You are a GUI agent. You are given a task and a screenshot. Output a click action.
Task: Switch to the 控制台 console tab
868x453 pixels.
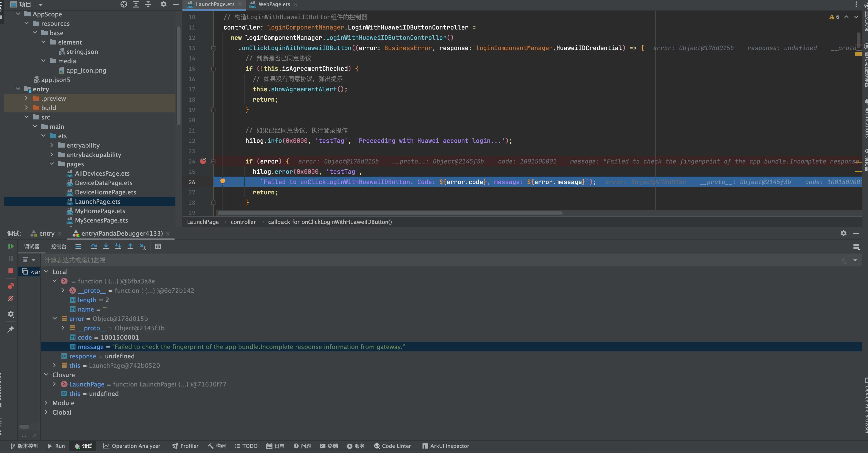click(59, 246)
